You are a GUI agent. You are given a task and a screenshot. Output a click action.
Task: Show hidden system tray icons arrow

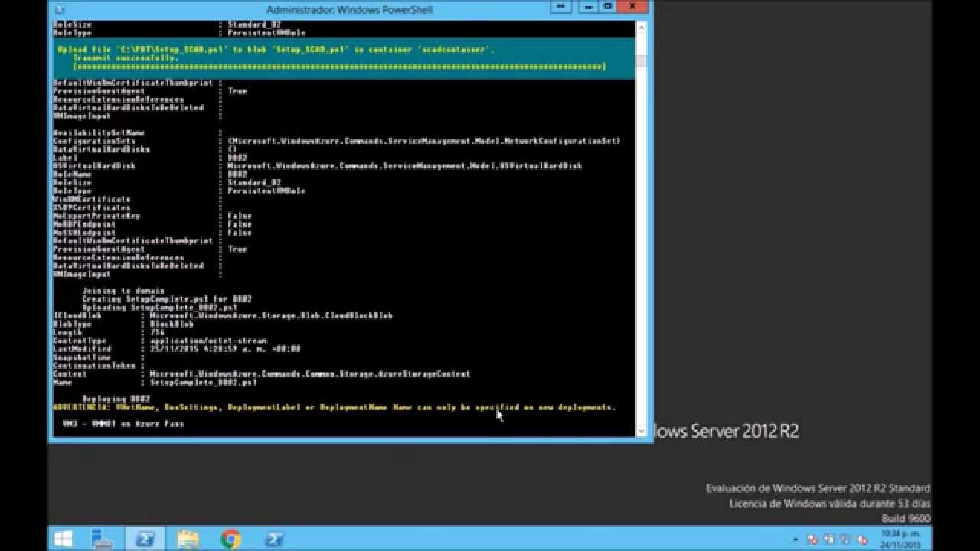point(796,540)
